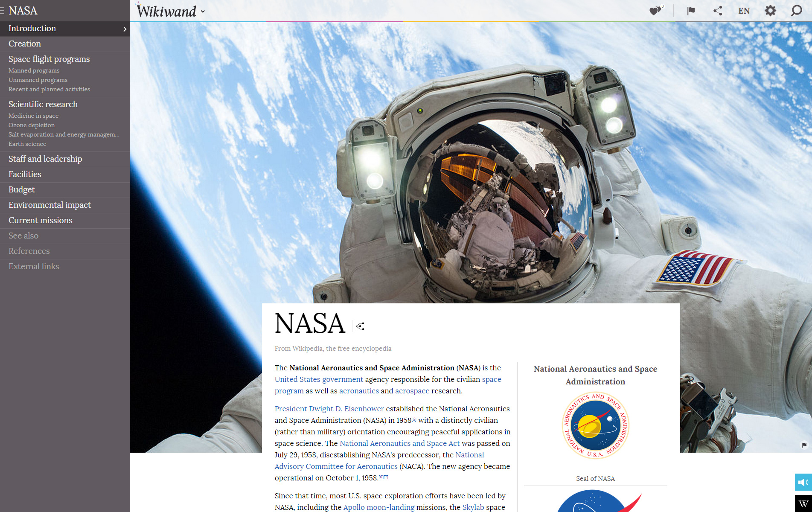Go to Current missions section
Image resolution: width=812 pixels, height=512 pixels.
pos(65,221)
